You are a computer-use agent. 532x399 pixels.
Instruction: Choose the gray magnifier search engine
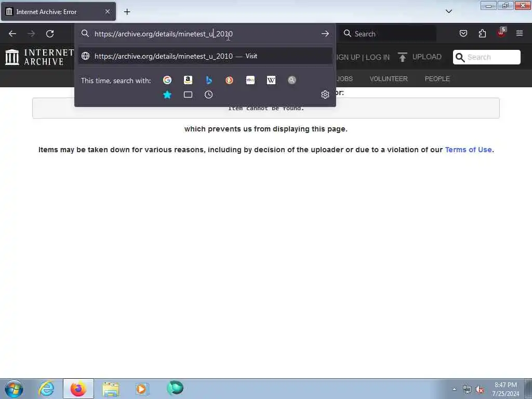coord(292,80)
